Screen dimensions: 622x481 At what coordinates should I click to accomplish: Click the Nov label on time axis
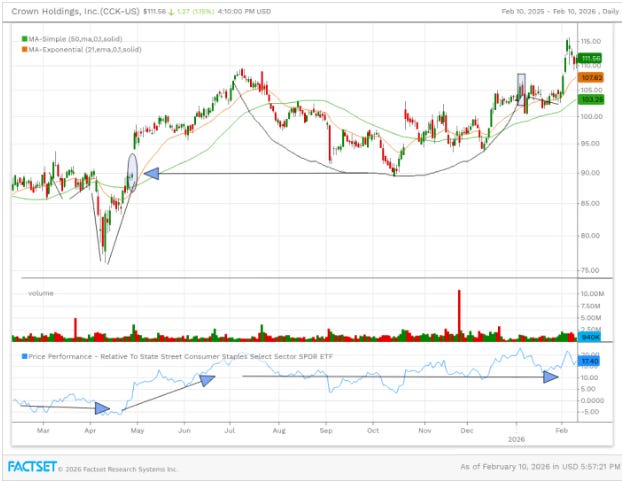424,431
